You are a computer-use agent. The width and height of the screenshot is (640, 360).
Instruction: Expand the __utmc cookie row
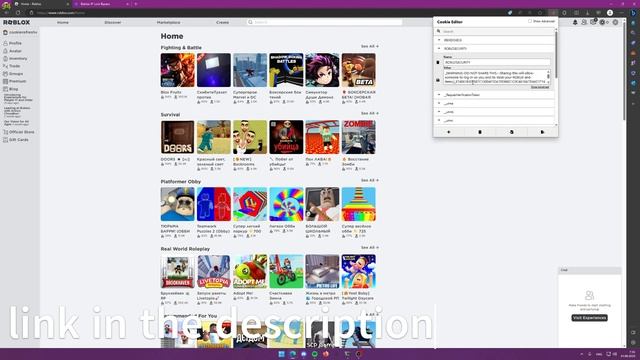point(495,120)
